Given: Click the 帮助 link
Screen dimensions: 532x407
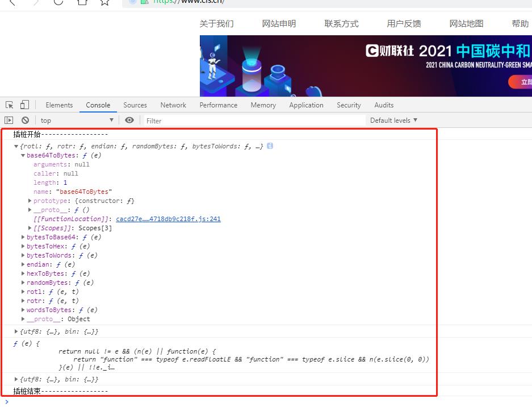Looking at the screenshot, I should point(520,24).
